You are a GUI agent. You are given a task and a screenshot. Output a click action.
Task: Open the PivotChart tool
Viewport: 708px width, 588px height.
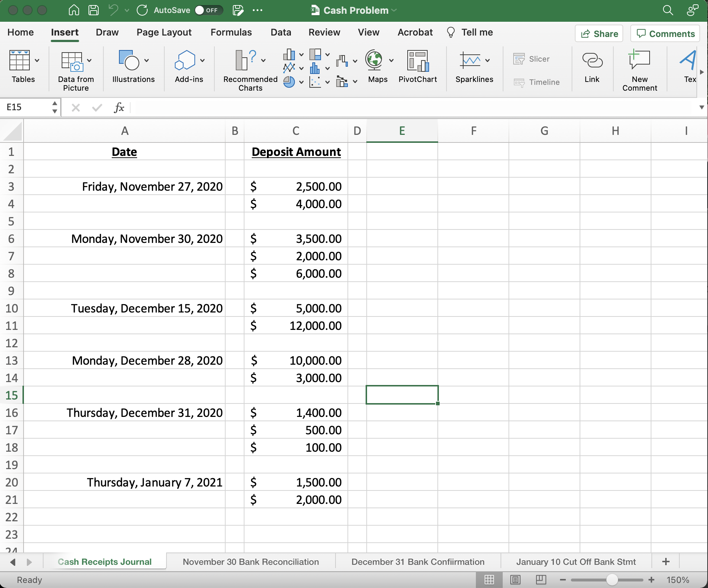coord(417,61)
